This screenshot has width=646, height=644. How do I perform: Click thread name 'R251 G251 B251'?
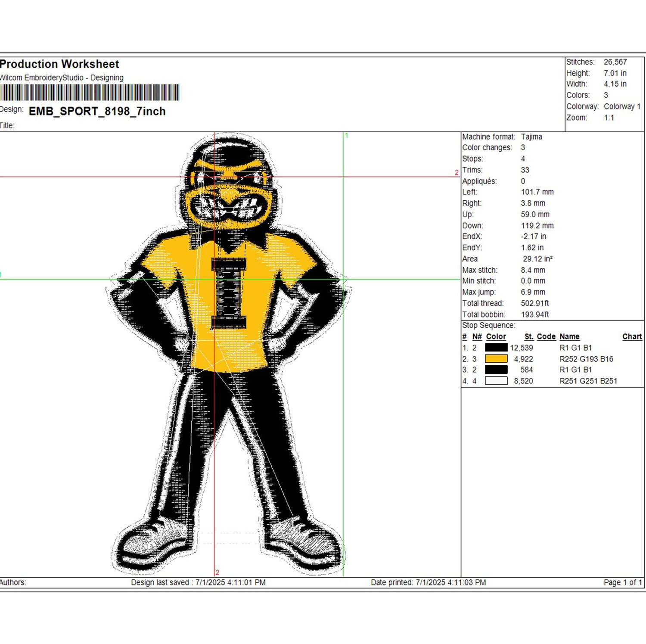[x=588, y=381]
